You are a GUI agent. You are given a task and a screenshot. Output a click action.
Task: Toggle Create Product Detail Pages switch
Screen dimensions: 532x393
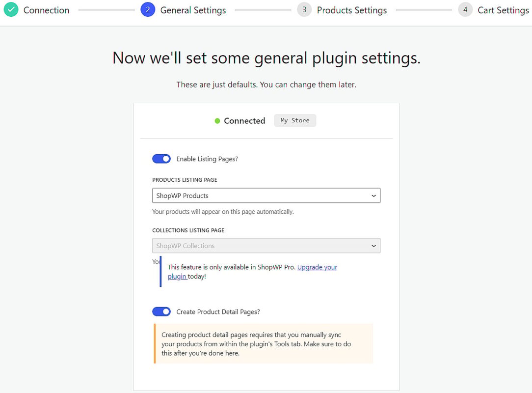coord(161,311)
